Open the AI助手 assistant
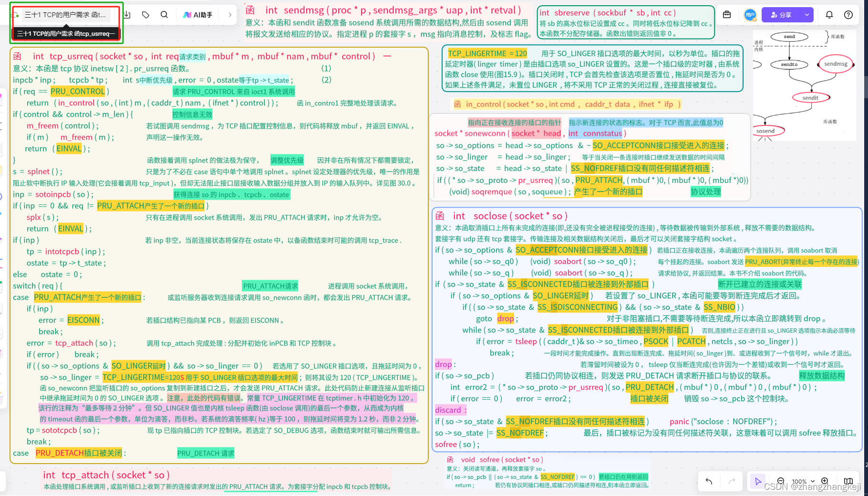868x496 pixels. click(x=198, y=15)
